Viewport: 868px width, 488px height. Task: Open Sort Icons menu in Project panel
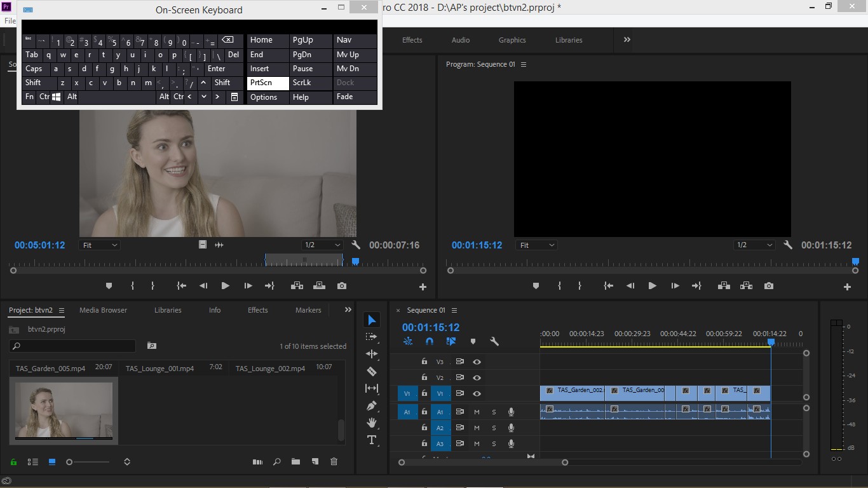[127, 462]
